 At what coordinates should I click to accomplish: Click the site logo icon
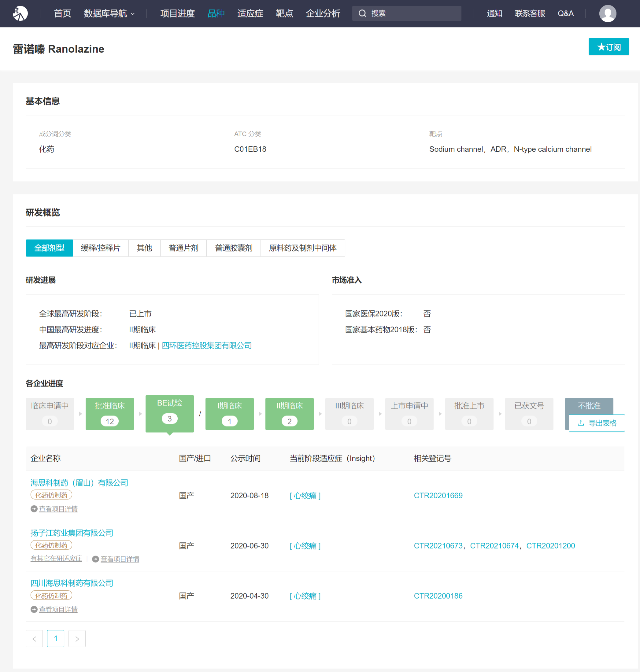20,13
